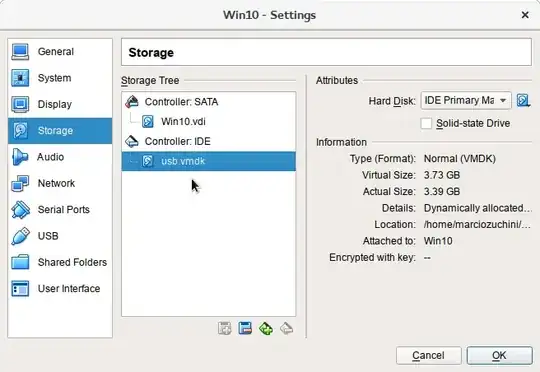Open the User Interface window icon
The height and width of the screenshot is (372, 540).
pos(20,289)
